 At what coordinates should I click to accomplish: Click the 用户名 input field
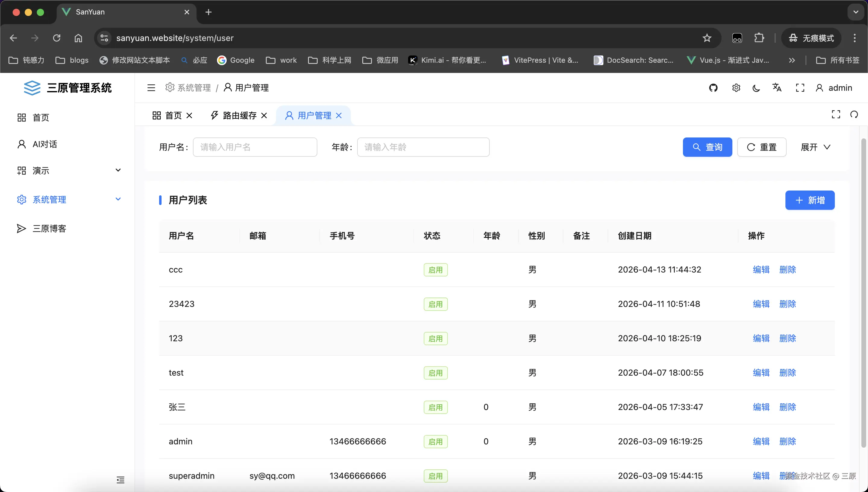[255, 147]
